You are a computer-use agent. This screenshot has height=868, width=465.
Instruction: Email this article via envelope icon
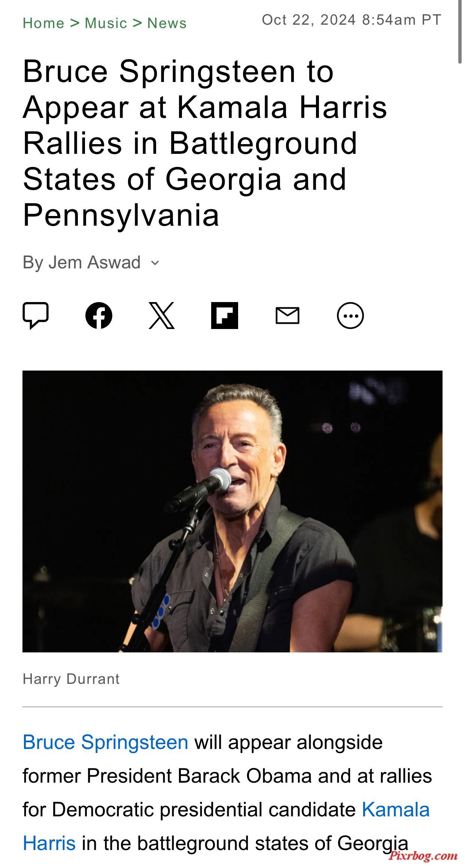coord(288,316)
